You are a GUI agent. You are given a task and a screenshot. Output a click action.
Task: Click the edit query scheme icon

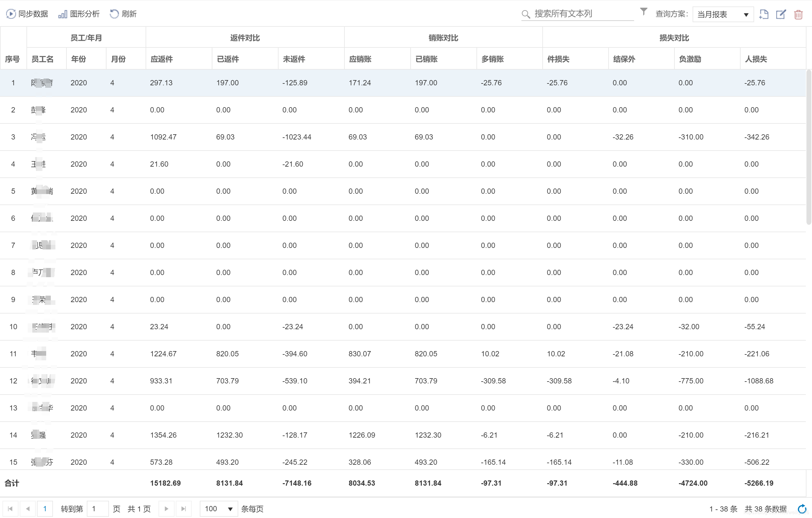click(781, 14)
